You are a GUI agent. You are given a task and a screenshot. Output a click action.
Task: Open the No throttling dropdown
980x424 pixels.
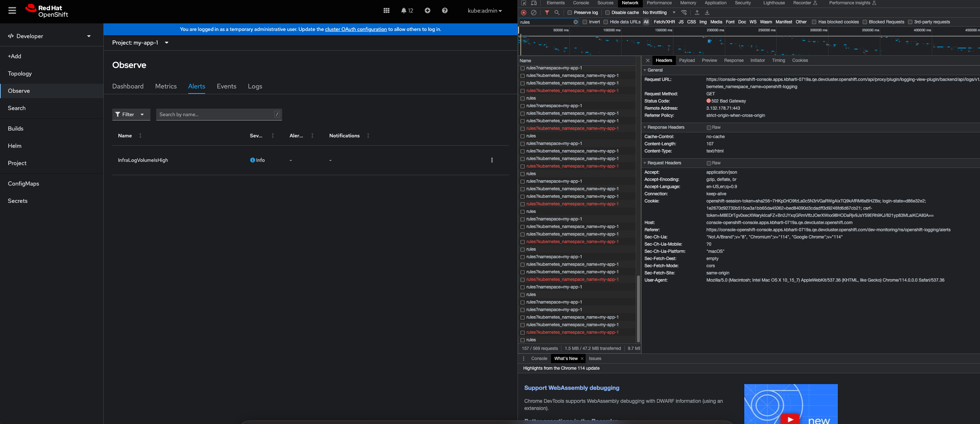pos(659,13)
